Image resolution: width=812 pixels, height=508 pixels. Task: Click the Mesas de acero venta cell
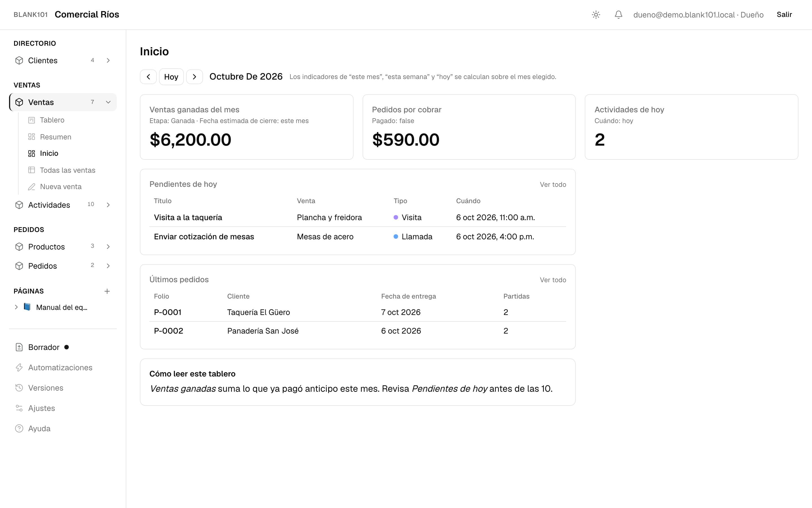tap(325, 237)
